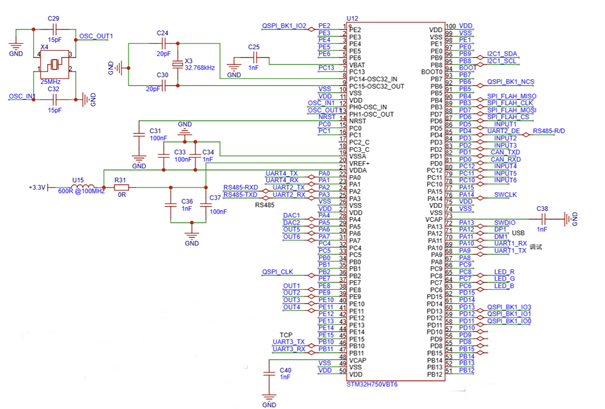Select capacitor C30 symbol
This screenshot has height=409, width=605.
point(164,86)
